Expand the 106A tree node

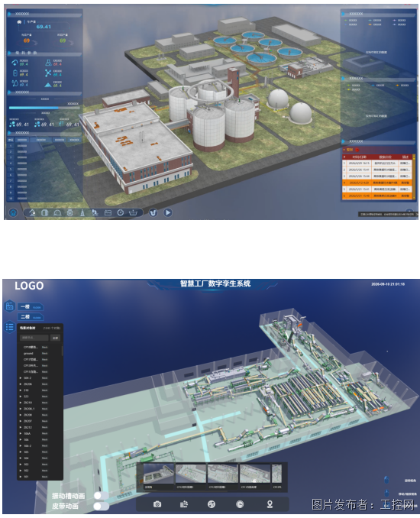click(21, 433)
